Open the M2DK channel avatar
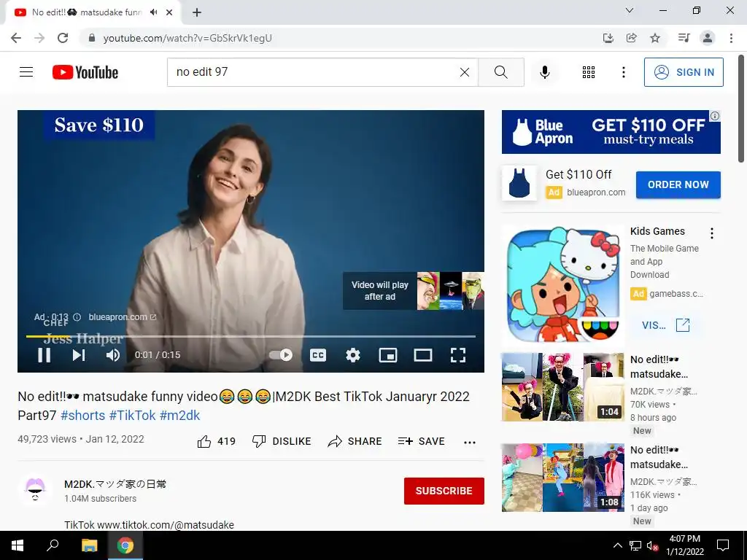The image size is (747, 560). pyautogui.click(x=35, y=490)
